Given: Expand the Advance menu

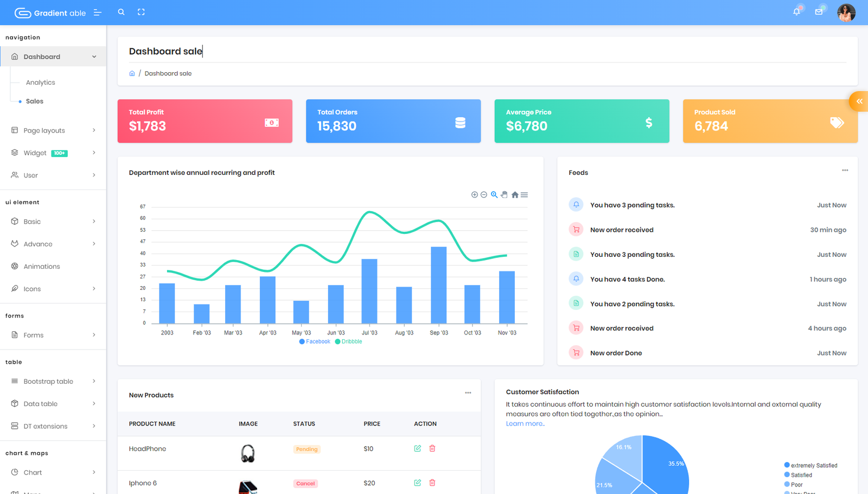Looking at the screenshot, I should [53, 244].
